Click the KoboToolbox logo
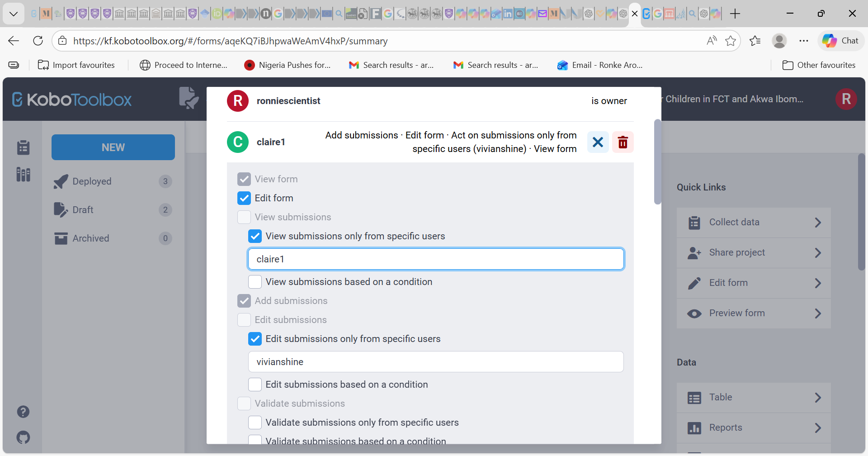Image resolution: width=868 pixels, height=456 pixels. 72,100
